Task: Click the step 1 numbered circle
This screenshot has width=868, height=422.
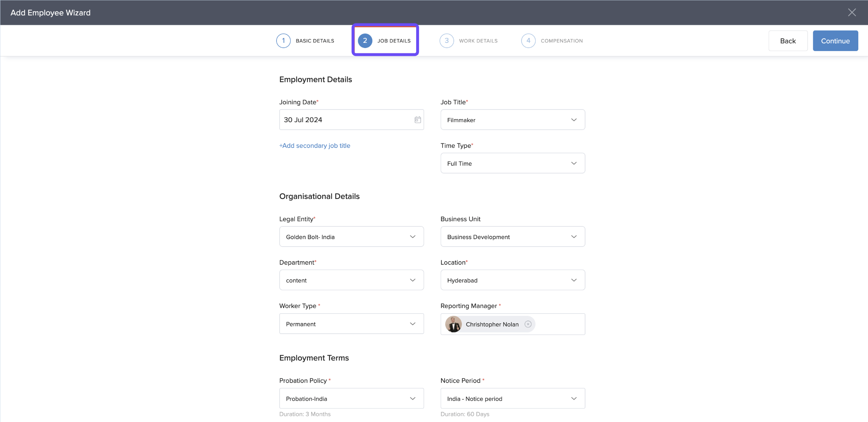Action: 283,40
